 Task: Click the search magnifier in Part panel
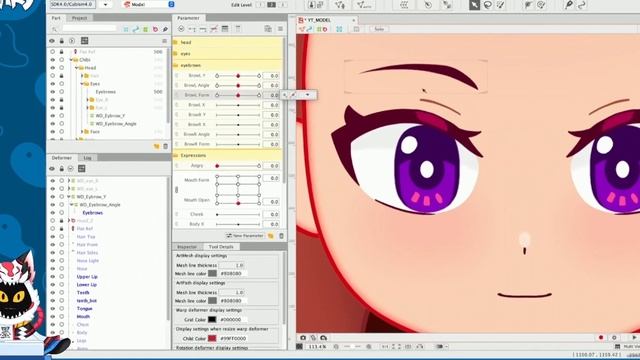(54, 29)
